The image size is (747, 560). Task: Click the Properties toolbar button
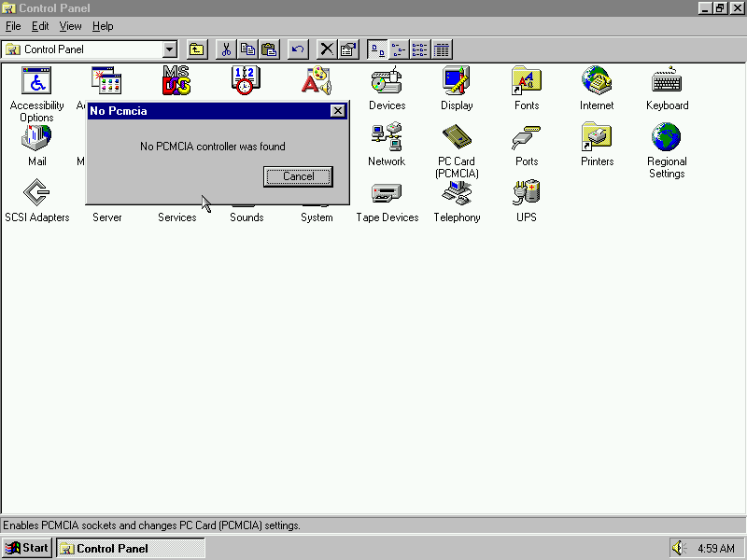click(x=348, y=49)
